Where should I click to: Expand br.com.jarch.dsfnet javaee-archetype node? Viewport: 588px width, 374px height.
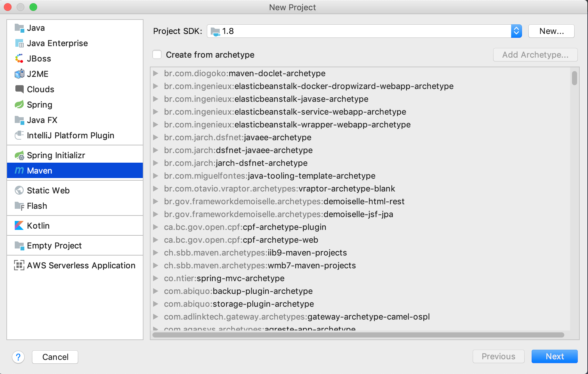(156, 137)
